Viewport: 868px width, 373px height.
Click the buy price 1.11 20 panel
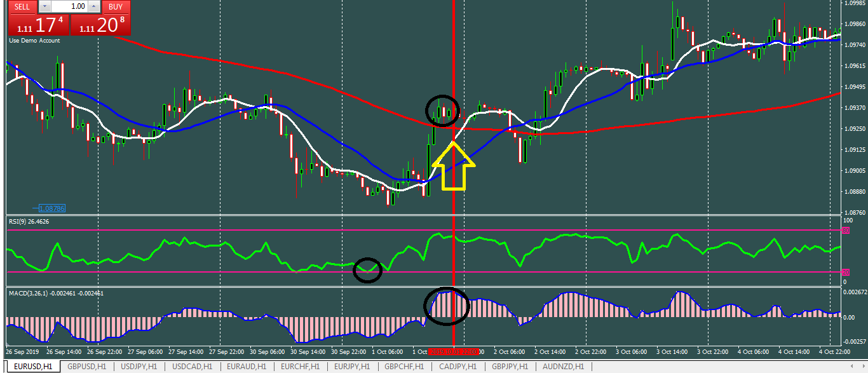100,25
